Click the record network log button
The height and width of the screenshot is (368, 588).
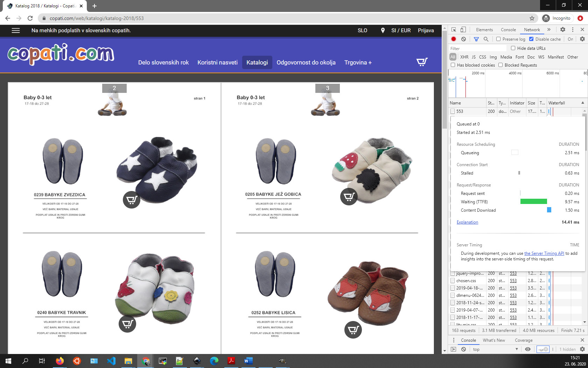(x=454, y=39)
